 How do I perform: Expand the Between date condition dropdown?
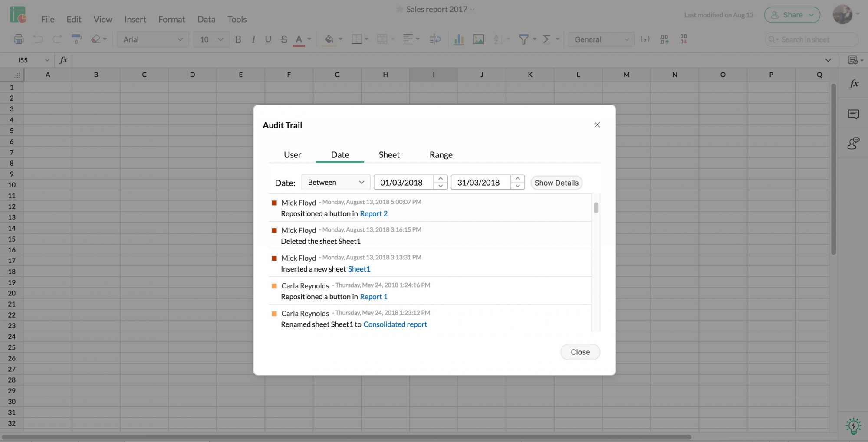(x=335, y=183)
